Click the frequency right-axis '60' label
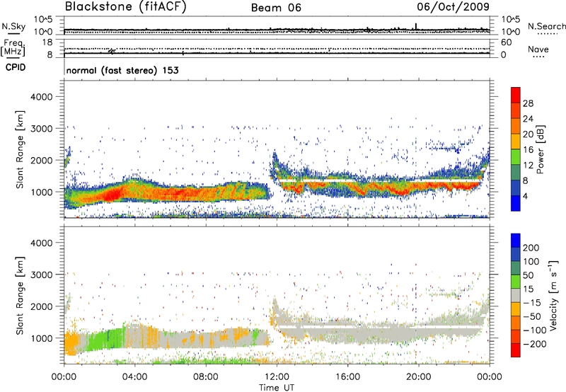566x392 pixels. [x=507, y=42]
